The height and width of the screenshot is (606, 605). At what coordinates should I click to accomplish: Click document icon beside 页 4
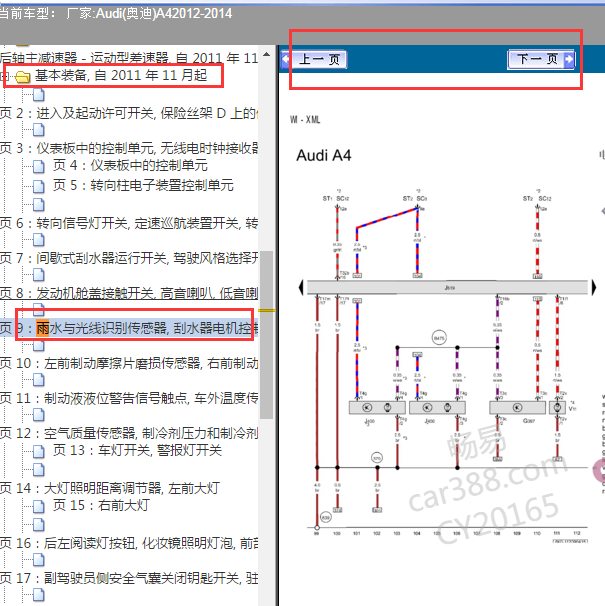(x=39, y=167)
